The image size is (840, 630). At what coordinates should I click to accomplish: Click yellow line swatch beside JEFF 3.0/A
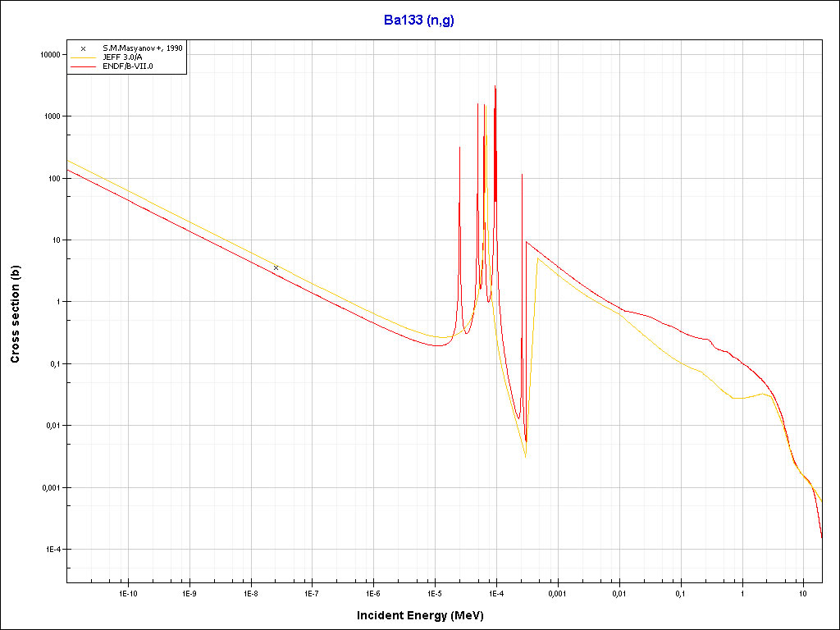pos(83,57)
